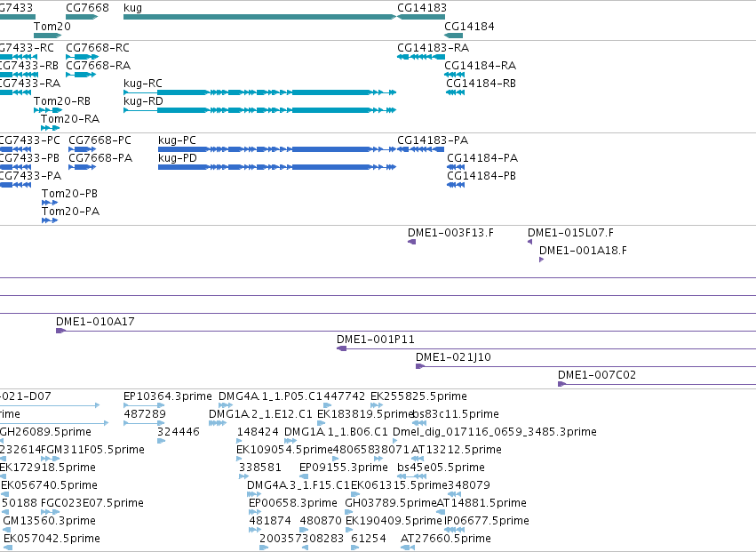The image size is (756, 552).
Task: Select the Tom20-PB protein arrows
Action: point(50,203)
